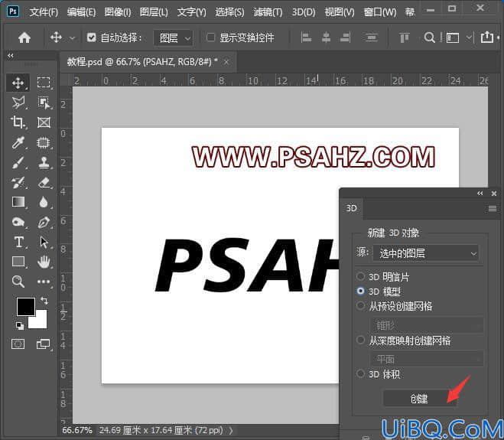Click the align left edges icon
This screenshot has width=504, height=440.
coord(306,37)
